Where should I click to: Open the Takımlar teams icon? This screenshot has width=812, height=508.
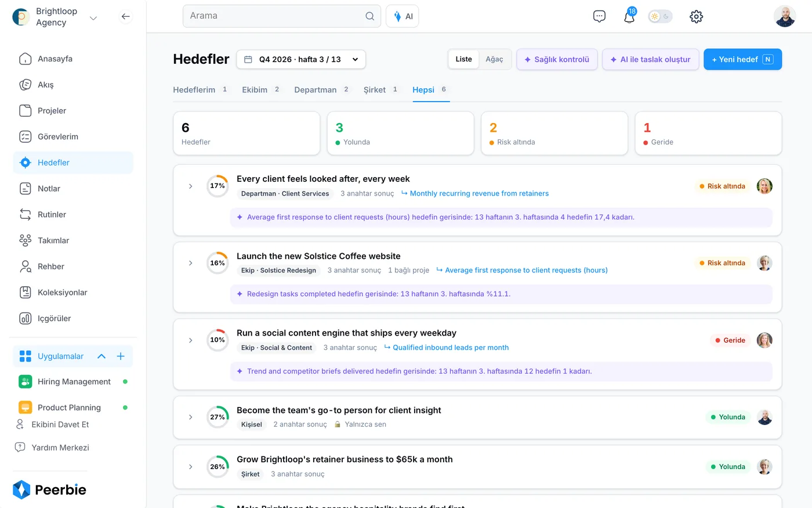tap(26, 240)
